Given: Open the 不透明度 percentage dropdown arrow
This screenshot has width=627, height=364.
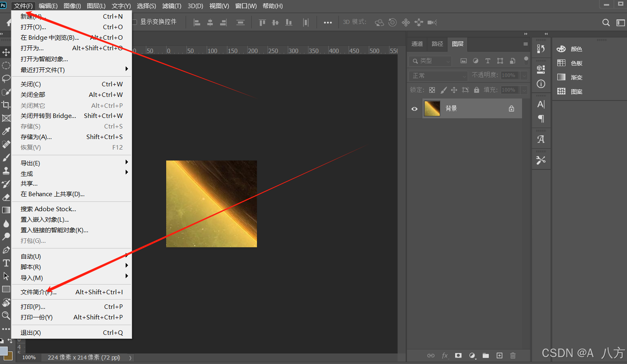Looking at the screenshot, I should [x=524, y=75].
